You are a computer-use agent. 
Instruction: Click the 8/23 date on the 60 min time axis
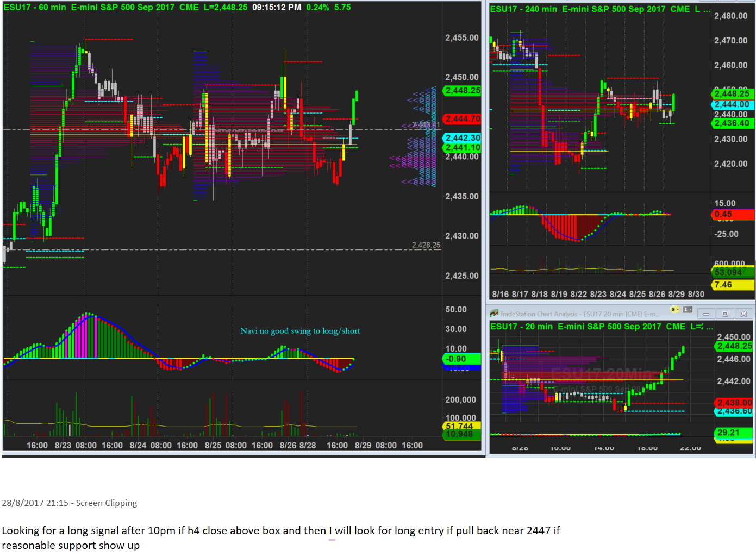pyautogui.click(x=63, y=446)
